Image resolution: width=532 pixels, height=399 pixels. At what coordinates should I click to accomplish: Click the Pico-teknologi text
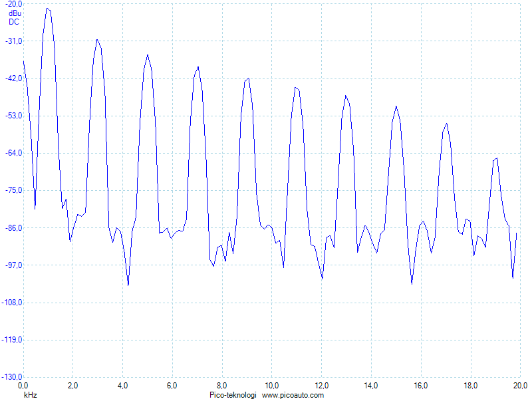[233, 395]
